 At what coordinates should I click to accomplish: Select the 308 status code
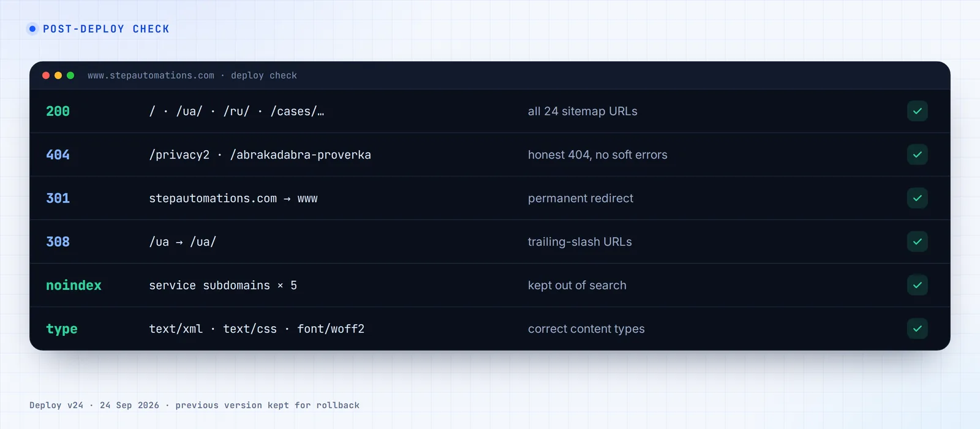point(58,242)
